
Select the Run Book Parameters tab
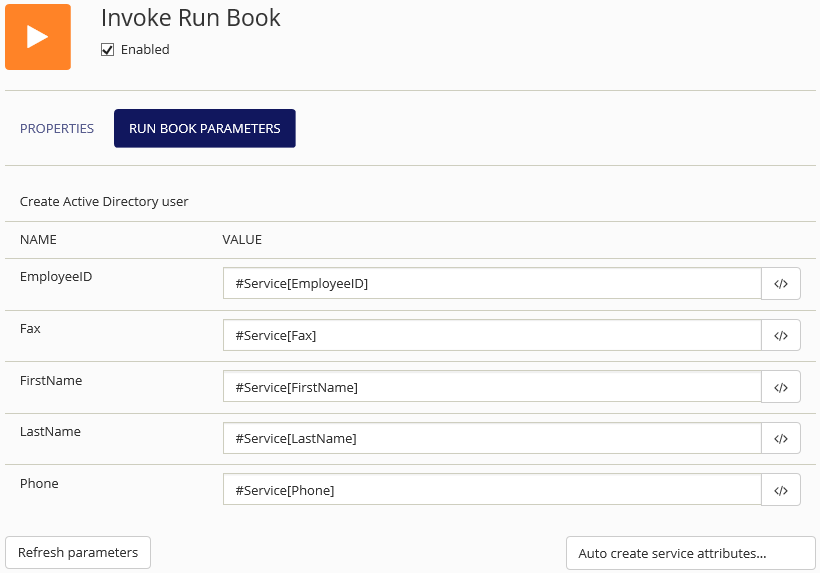click(205, 129)
